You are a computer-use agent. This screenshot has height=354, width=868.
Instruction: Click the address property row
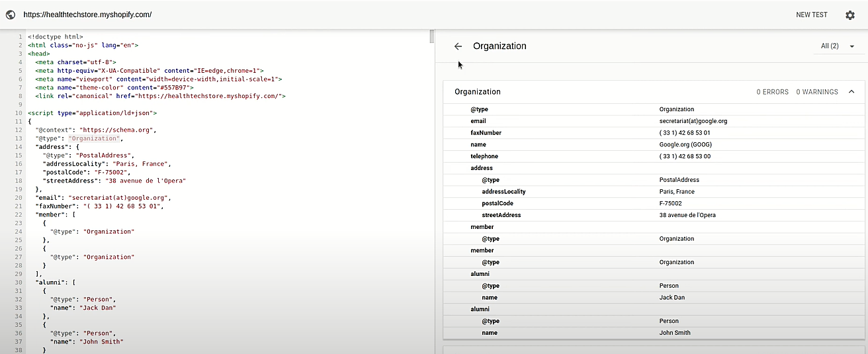pos(654,168)
